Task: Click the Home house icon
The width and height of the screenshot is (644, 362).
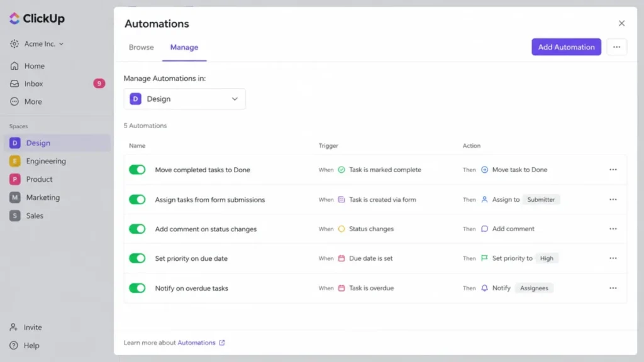Action: coord(14,65)
